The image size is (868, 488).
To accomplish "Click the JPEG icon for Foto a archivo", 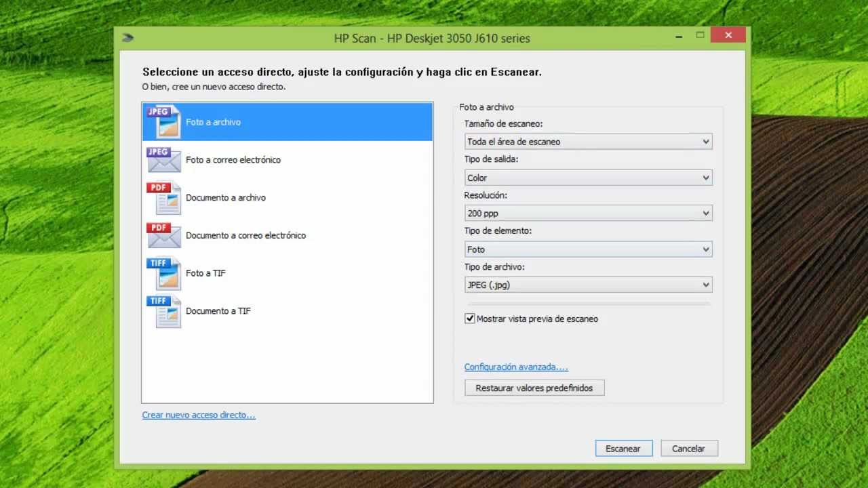I will (163, 122).
